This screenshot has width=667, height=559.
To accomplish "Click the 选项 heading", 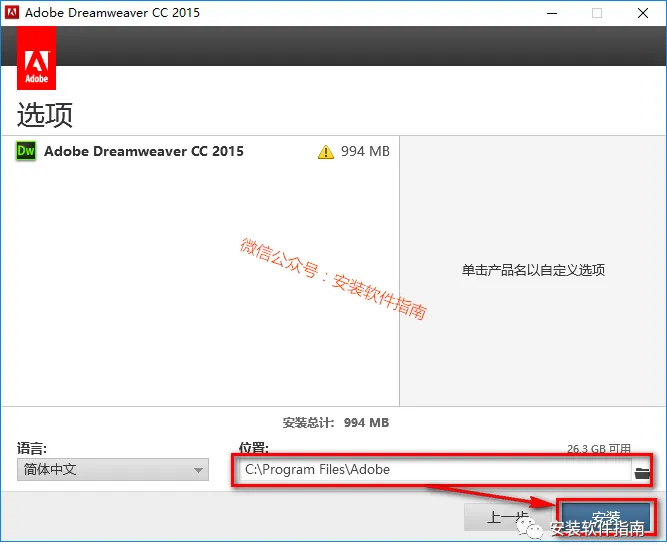I will click(x=45, y=114).
